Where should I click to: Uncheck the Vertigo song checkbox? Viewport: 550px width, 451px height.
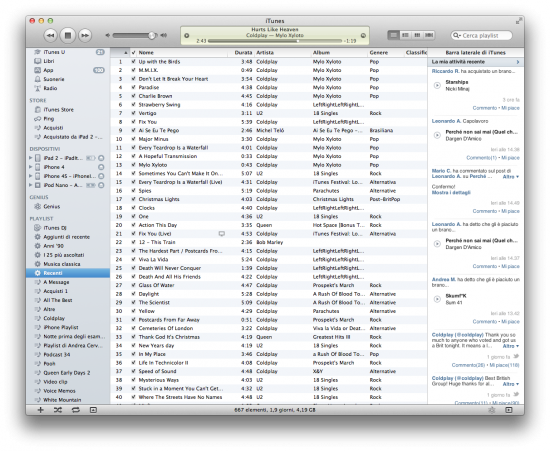(x=133, y=113)
